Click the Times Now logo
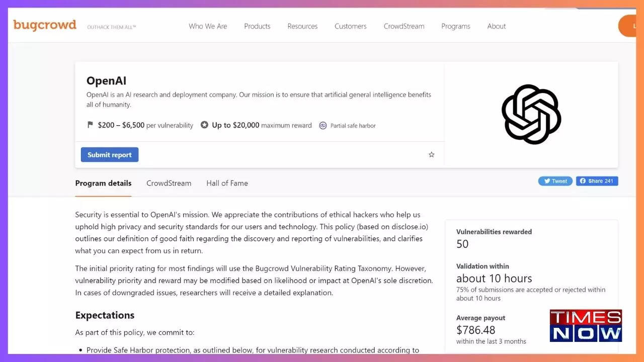The height and width of the screenshot is (362, 644). pos(586,325)
